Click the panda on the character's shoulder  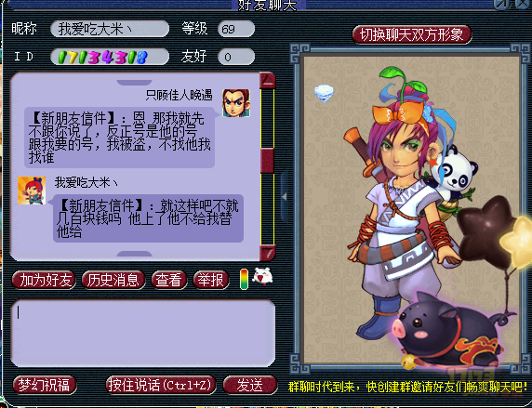(453, 171)
